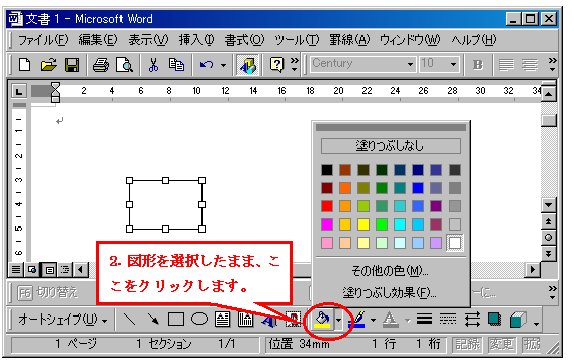Click the Arrow drawing tool
The width and height of the screenshot is (574, 364).
(153, 319)
